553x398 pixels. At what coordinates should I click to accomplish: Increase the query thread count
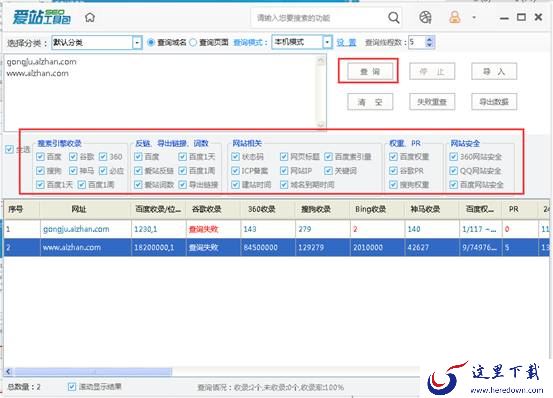[x=429, y=39]
